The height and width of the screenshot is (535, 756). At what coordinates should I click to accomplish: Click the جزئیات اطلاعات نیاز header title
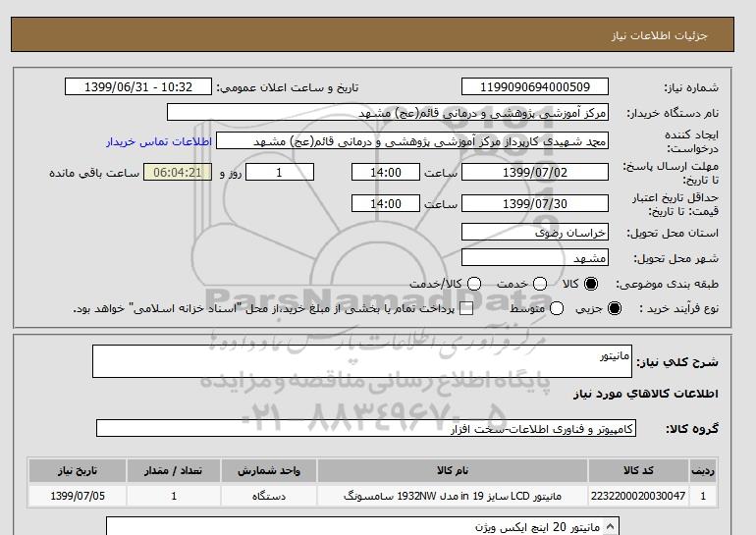coord(659,35)
